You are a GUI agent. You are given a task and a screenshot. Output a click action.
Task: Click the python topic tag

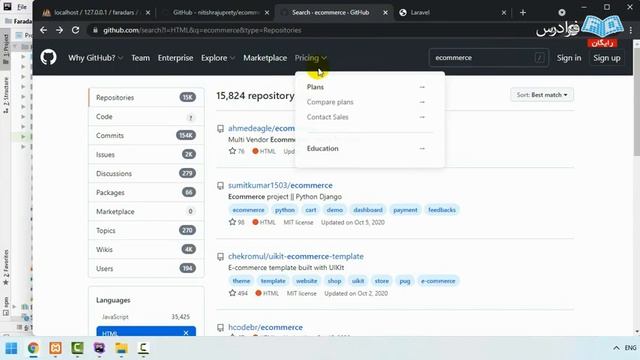(x=284, y=210)
